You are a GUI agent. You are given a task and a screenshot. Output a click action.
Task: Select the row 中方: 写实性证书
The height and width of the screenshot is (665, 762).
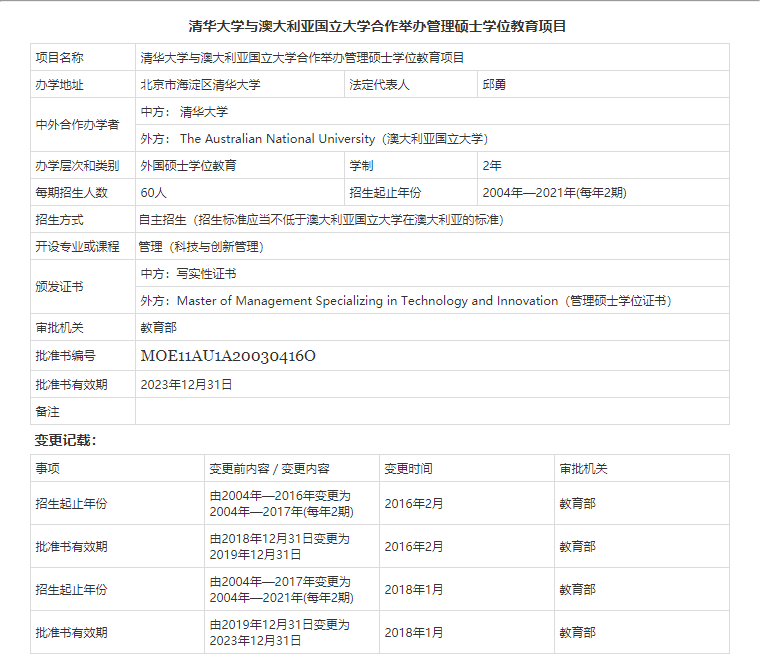click(x=432, y=274)
